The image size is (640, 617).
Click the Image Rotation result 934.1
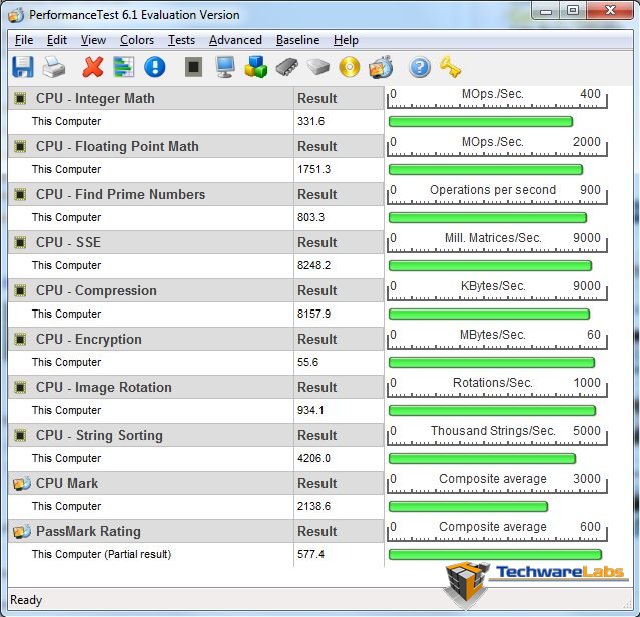311,410
